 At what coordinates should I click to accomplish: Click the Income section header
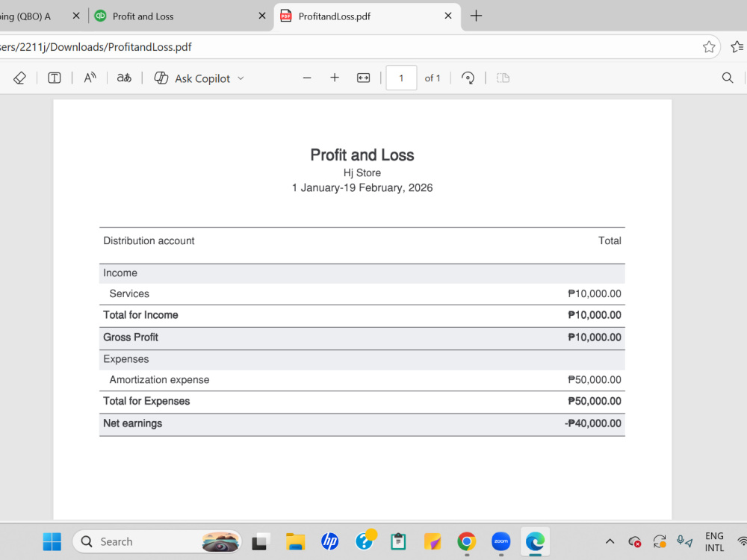coord(120,273)
